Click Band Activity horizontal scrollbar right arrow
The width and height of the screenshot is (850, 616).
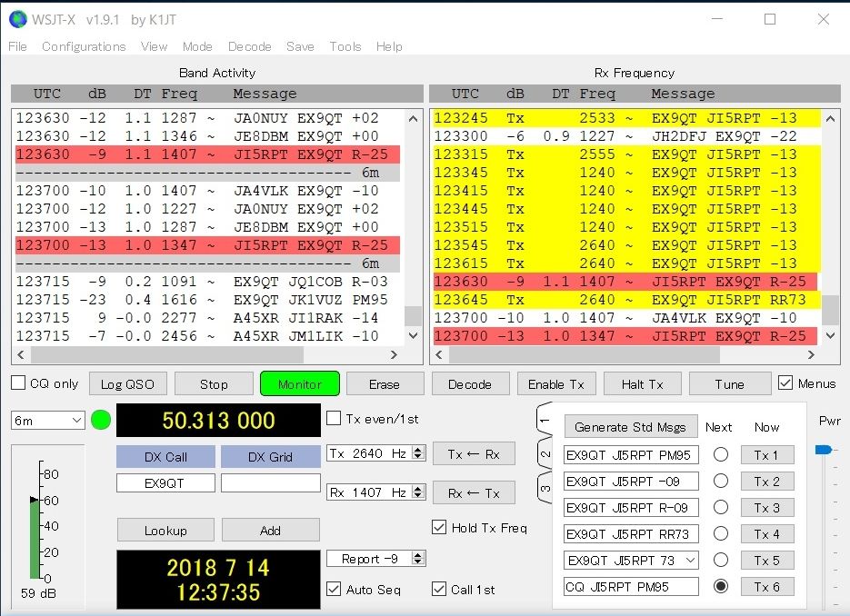point(395,355)
